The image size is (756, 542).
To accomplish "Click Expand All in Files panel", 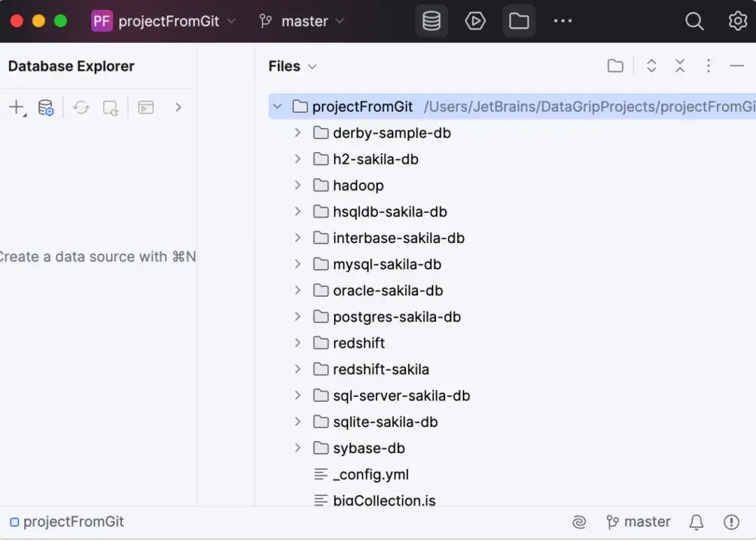I will click(651, 66).
